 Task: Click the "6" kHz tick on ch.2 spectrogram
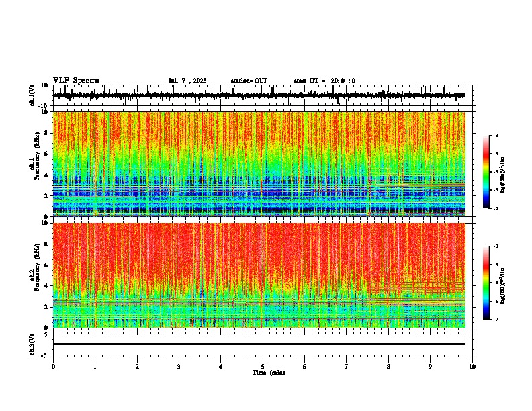click(46, 265)
